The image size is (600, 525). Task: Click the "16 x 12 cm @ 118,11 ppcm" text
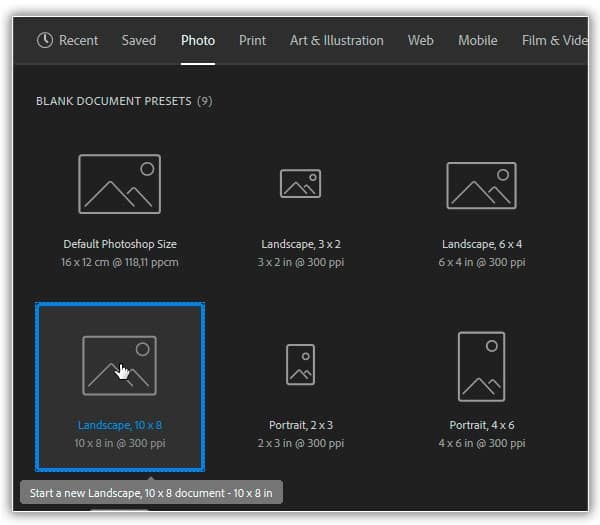[x=120, y=262]
